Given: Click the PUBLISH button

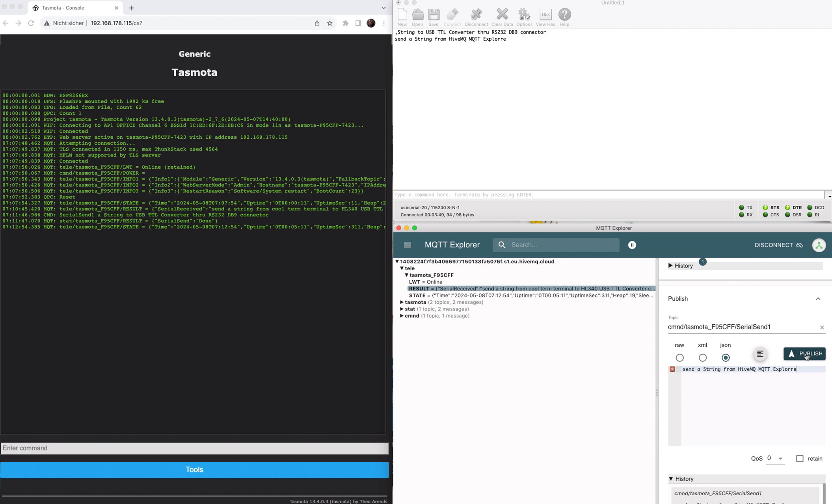Looking at the screenshot, I should pyautogui.click(x=804, y=354).
